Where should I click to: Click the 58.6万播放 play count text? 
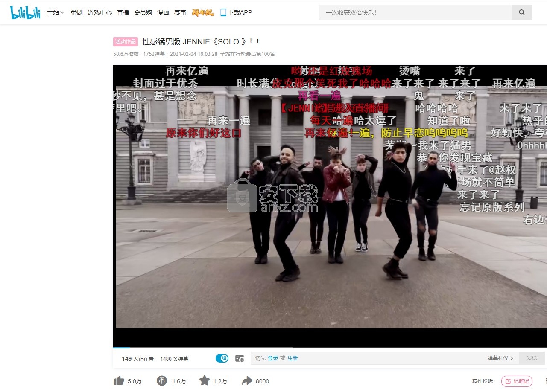126,54
